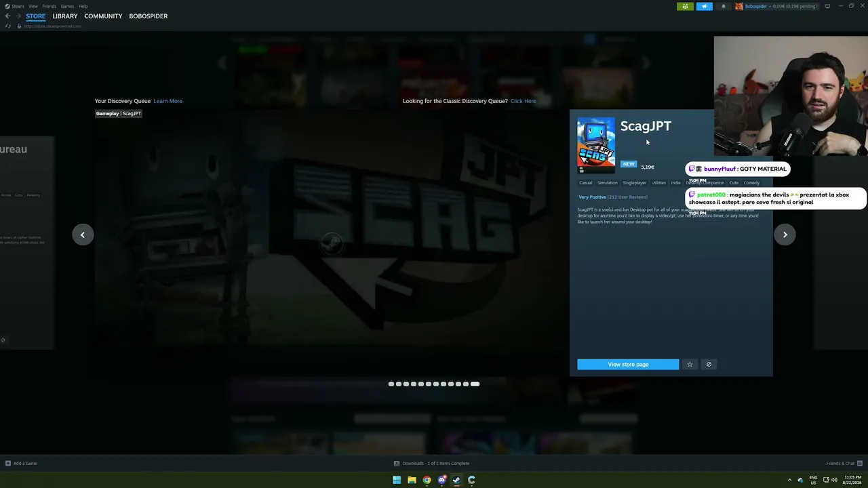Click the View store page button
The image size is (868, 488).
(628, 365)
